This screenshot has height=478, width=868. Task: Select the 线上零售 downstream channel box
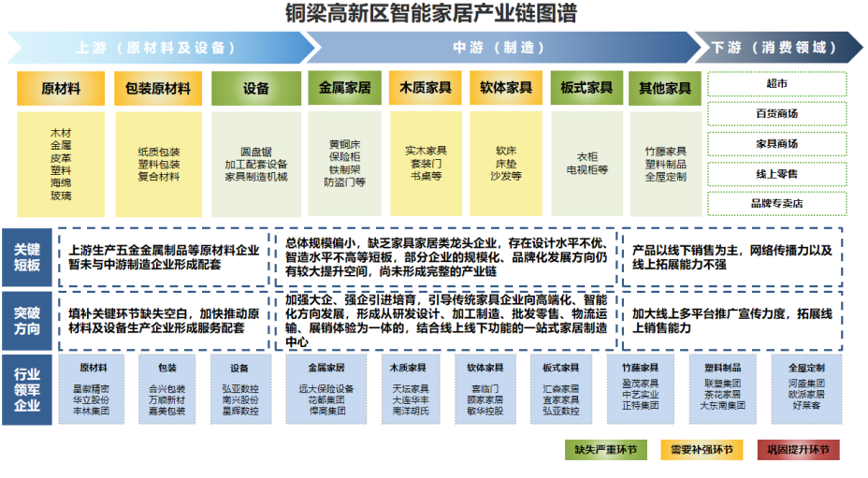(x=776, y=173)
